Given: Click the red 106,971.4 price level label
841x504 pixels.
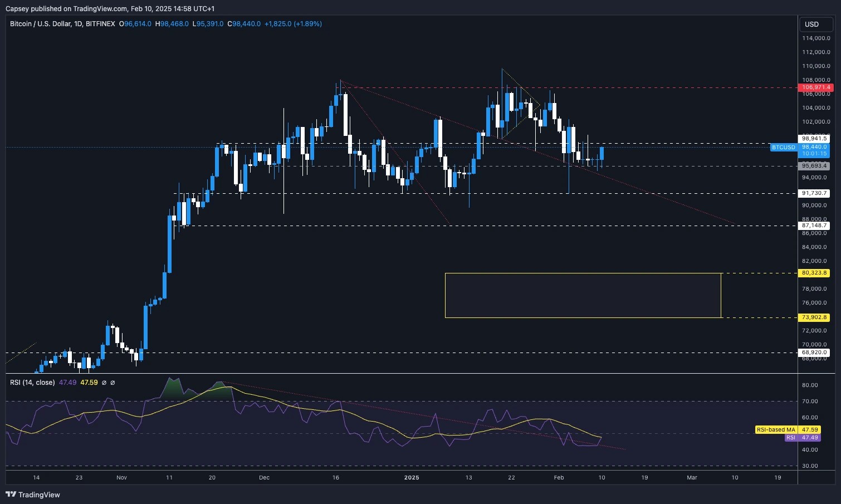Looking at the screenshot, I should (815, 87).
